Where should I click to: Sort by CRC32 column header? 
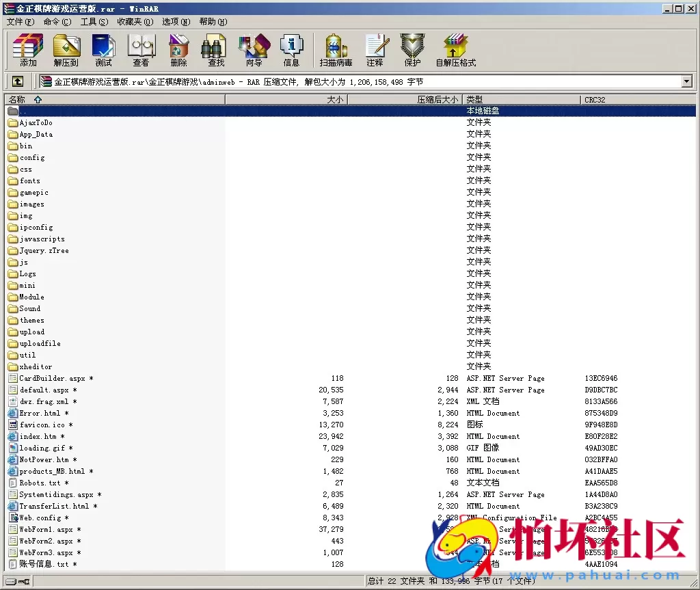click(x=595, y=100)
